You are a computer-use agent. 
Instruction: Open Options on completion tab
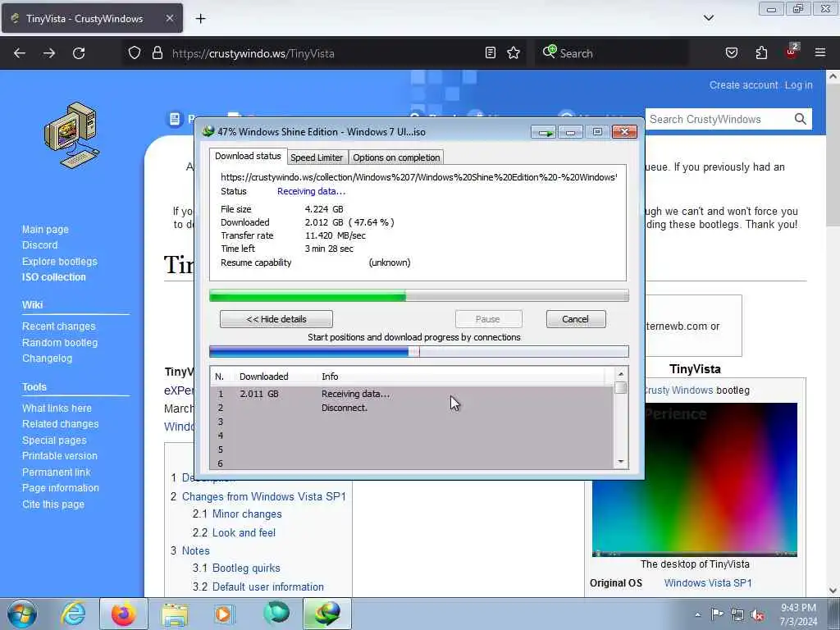tap(396, 157)
